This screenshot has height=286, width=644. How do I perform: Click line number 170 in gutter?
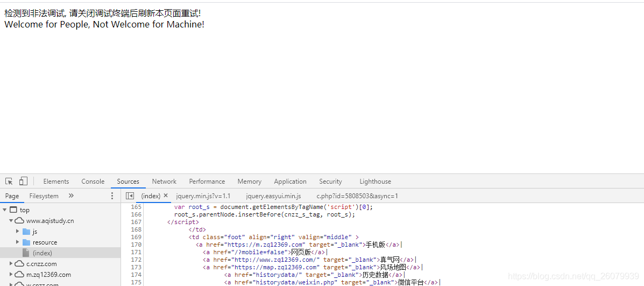[136, 245]
